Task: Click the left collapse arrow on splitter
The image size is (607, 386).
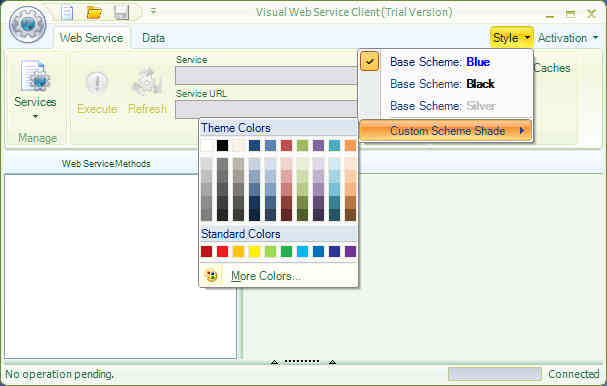Action: coord(274,362)
